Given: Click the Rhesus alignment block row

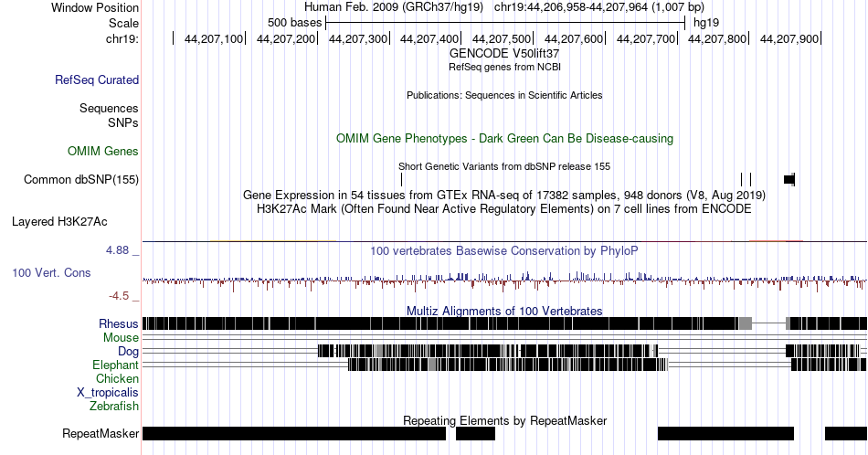Looking at the screenshot, I should 504,323.
